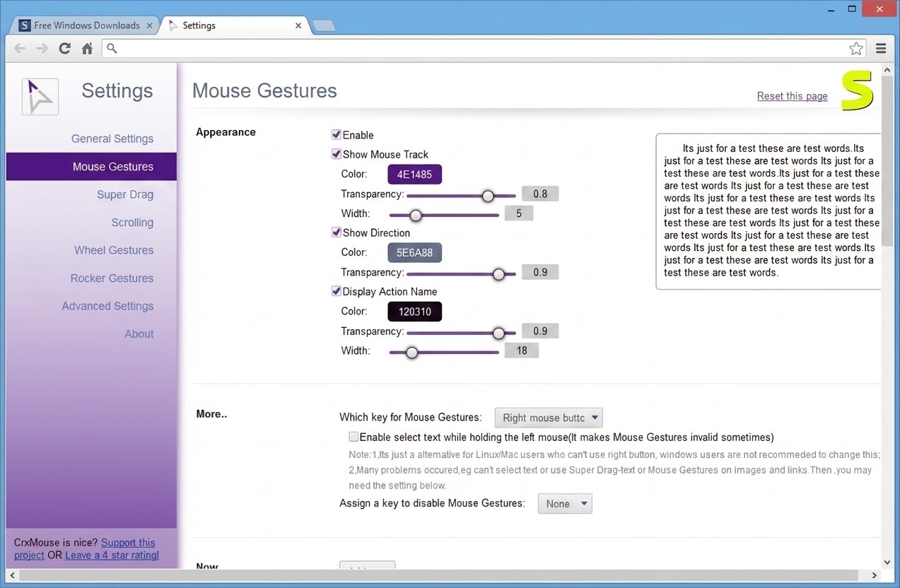Click the Show Direction Transparency slider
Image resolution: width=900 pixels, height=588 pixels.
[x=461, y=274]
